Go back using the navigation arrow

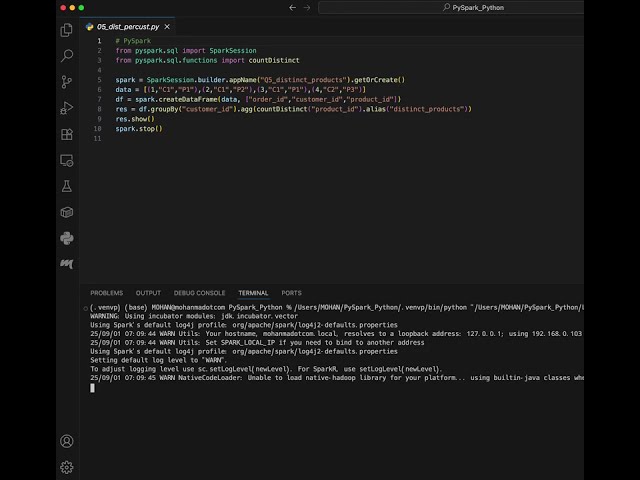point(292,7)
